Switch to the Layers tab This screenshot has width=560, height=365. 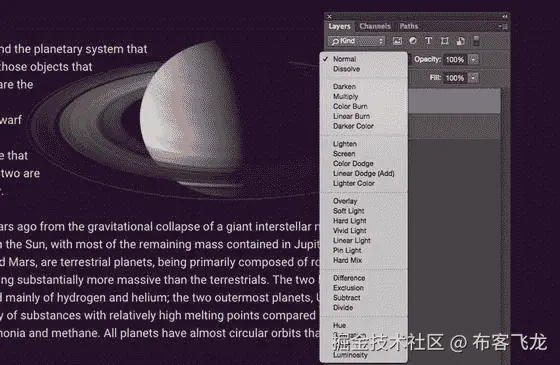339,26
